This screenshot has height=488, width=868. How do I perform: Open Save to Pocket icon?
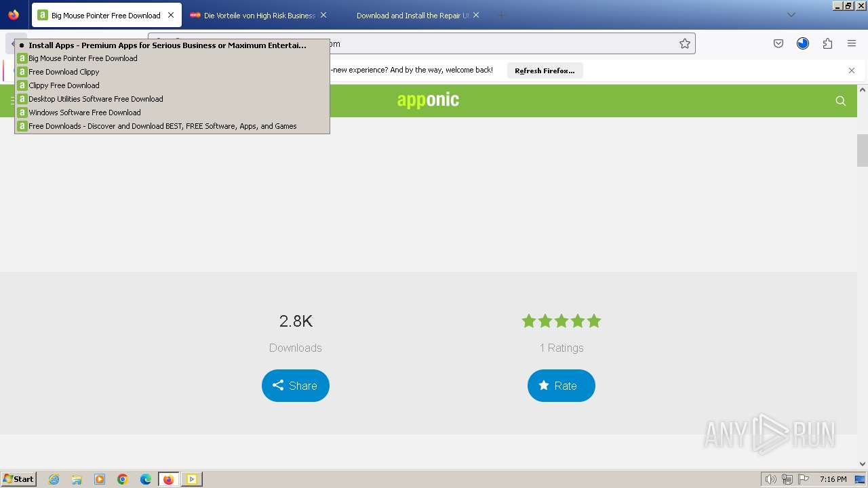pos(778,43)
